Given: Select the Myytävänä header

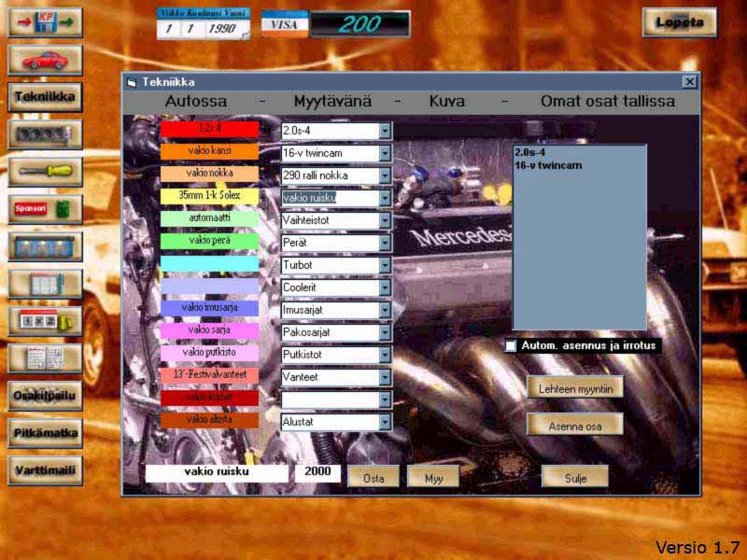Looking at the screenshot, I should (332, 102).
